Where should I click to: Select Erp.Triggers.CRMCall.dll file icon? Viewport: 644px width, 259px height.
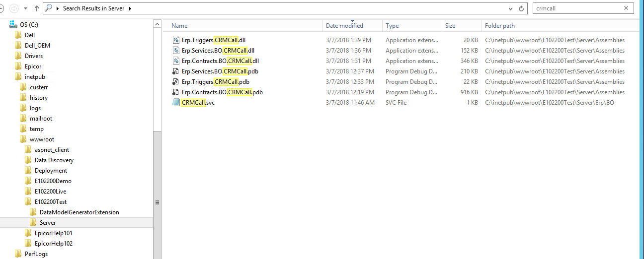(176, 40)
